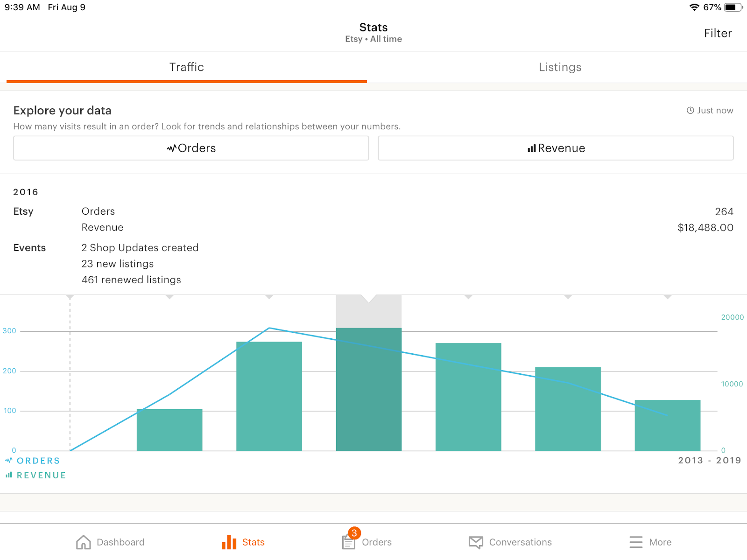Tap the 264 orders value
Viewport: 747px width, 560px height.
(724, 211)
